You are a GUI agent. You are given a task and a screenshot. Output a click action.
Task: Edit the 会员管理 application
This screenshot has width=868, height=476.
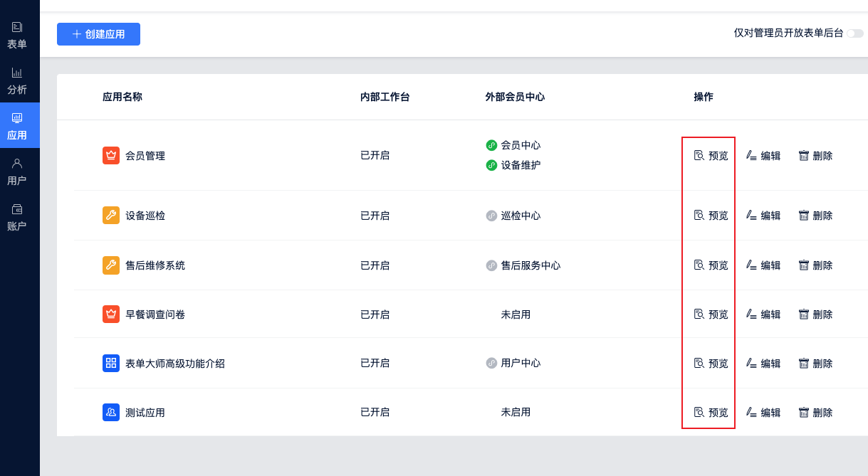click(x=763, y=156)
